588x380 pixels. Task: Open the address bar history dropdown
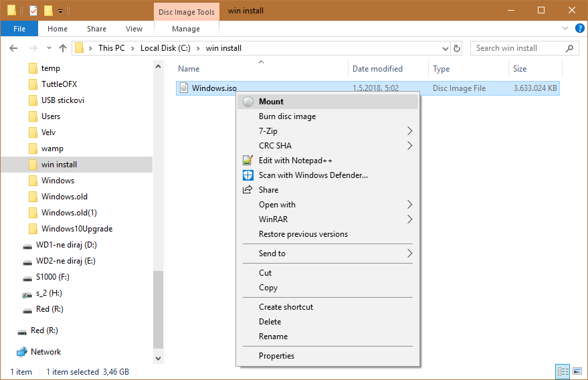point(445,48)
